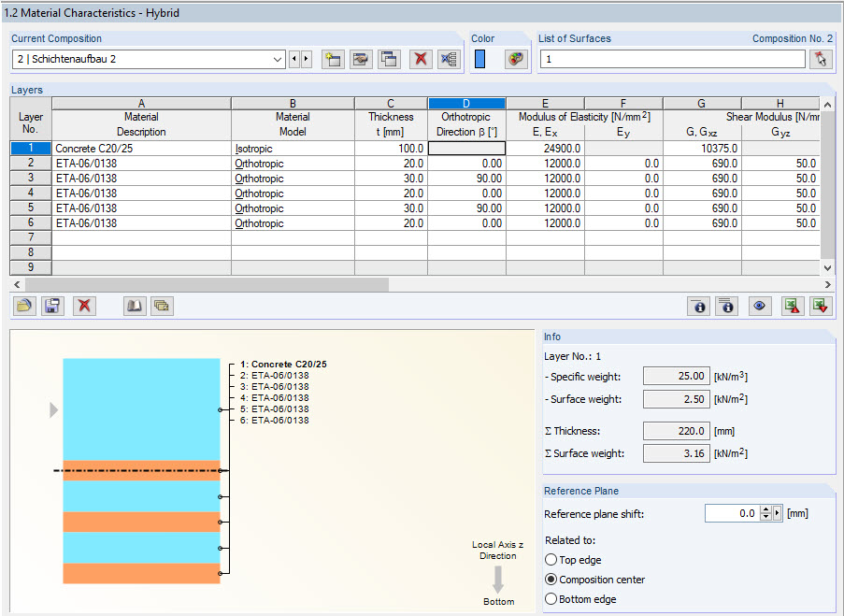Click the 12000.0 Ex cell in row 6

click(545, 222)
